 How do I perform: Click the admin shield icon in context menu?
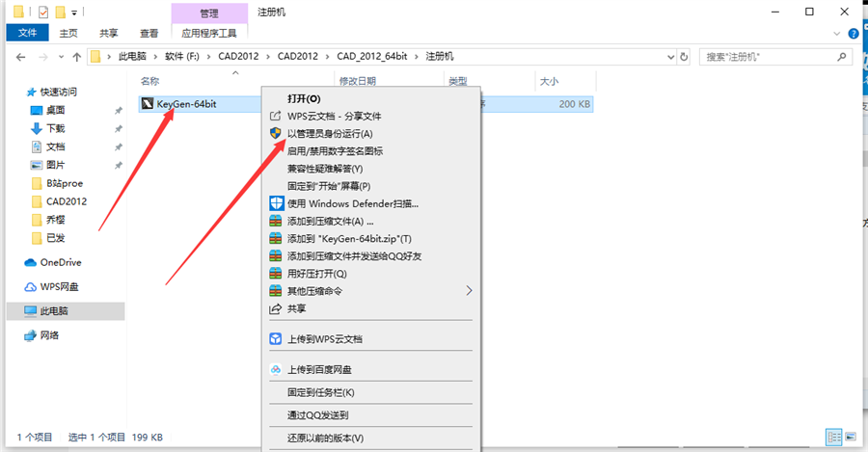click(x=276, y=133)
